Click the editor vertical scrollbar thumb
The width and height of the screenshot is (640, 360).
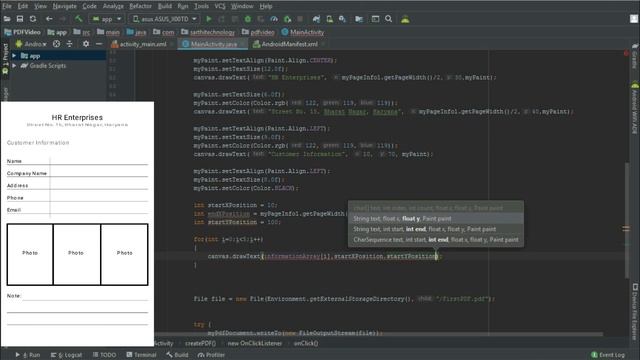point(627,220)
